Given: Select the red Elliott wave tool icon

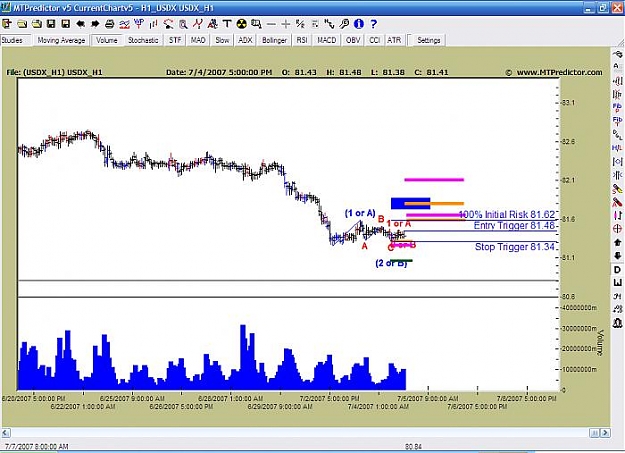Looking at the screenshot, I should click(197, 24).
